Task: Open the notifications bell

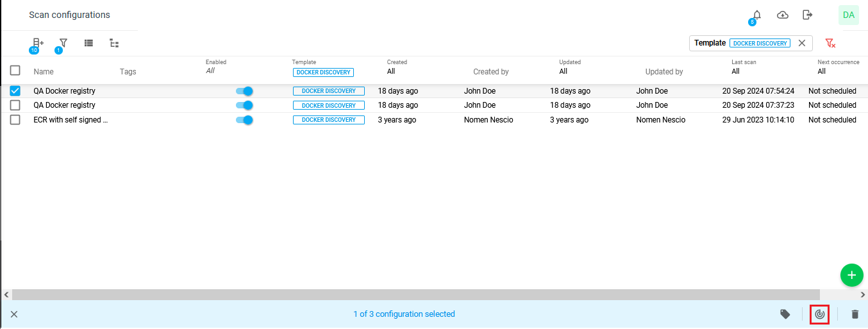Action: tap(757, 15)
